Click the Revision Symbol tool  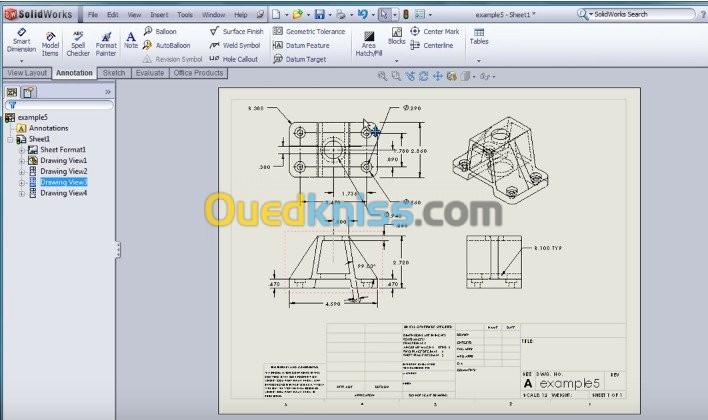[172, 59]
